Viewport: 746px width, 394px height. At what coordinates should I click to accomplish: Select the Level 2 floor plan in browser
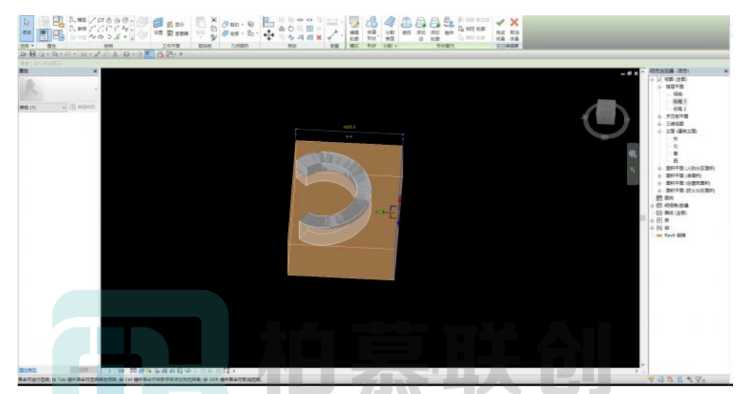pos(680,109)
